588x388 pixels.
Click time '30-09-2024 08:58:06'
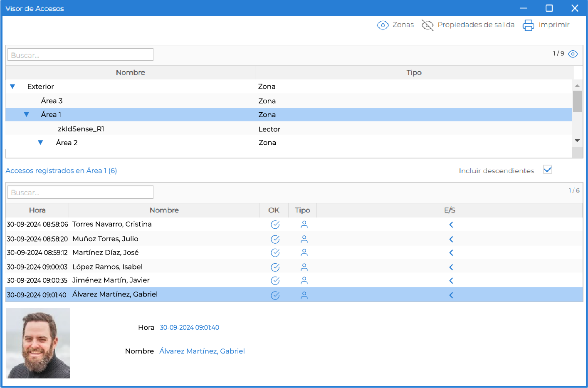37,224
